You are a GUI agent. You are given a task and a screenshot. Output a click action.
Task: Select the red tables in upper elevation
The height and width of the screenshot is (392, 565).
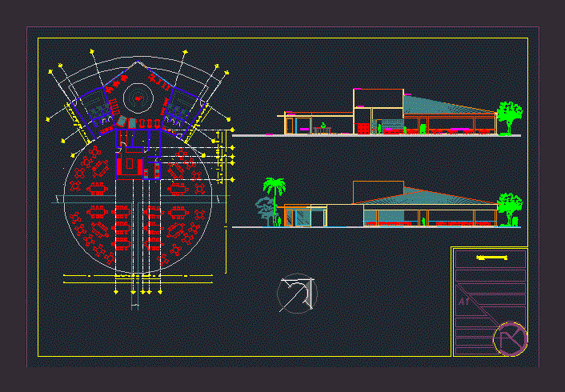(448, 128)
